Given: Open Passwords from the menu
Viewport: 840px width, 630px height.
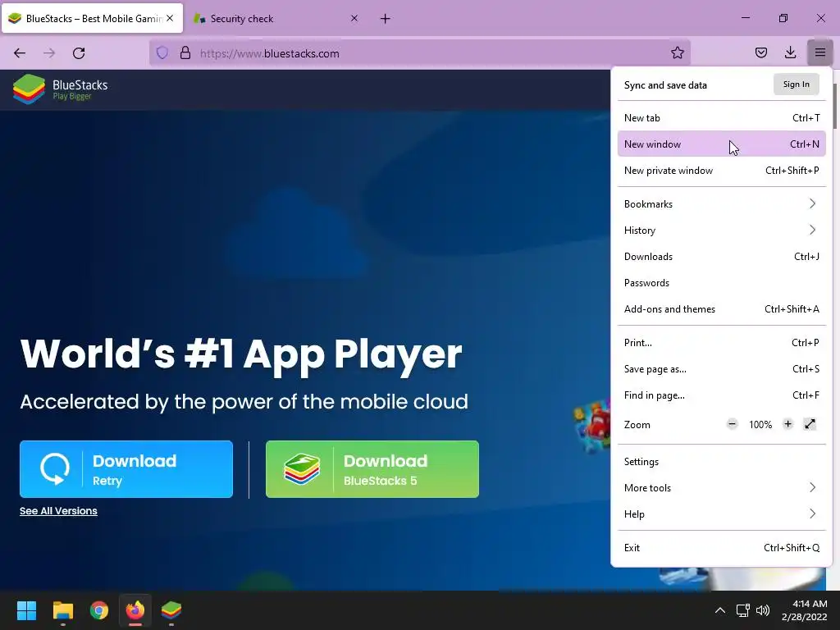Looking at the screenshot, I should coord(722,283).
